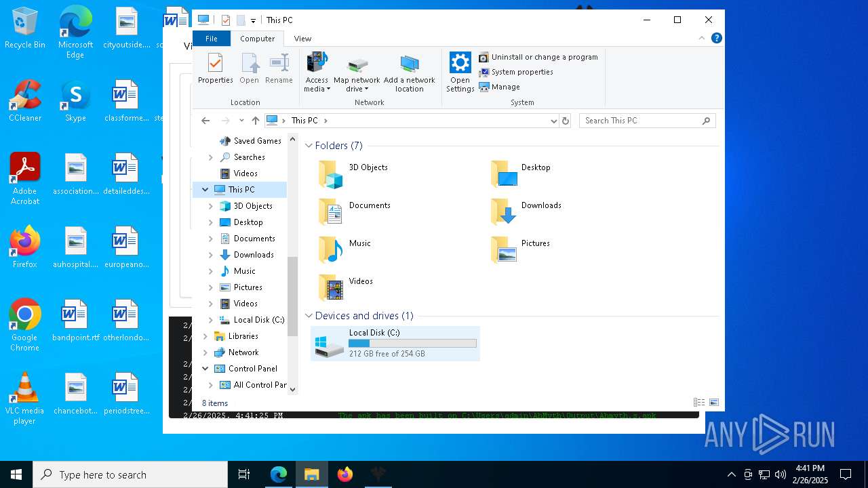Open Customize Quick Access Toolbar dropdown

point(253,20)
